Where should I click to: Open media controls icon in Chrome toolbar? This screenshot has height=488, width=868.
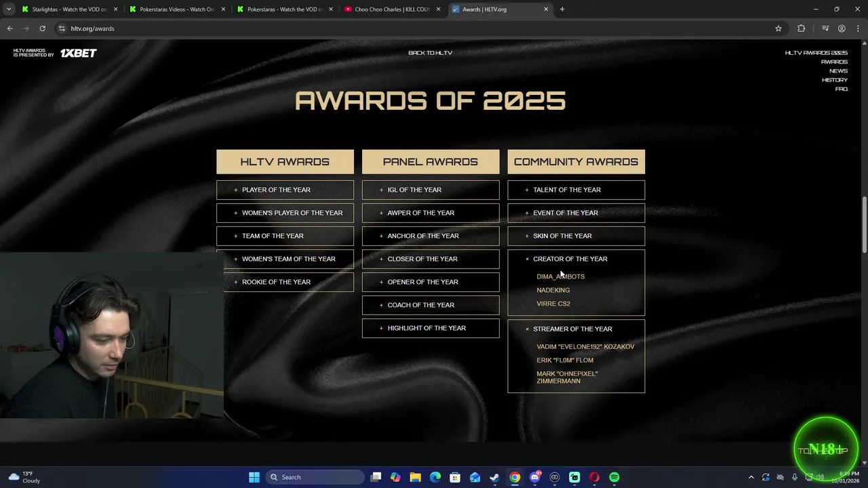tap(825, 28)
